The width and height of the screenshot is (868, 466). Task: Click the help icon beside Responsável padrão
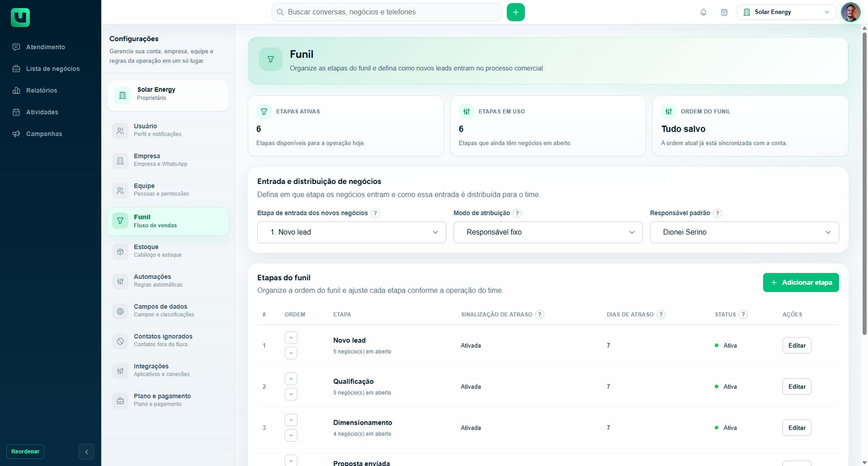717,213
